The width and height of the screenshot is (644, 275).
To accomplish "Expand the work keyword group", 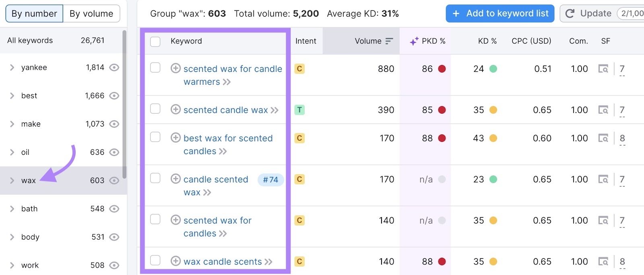I will (12, 265).
